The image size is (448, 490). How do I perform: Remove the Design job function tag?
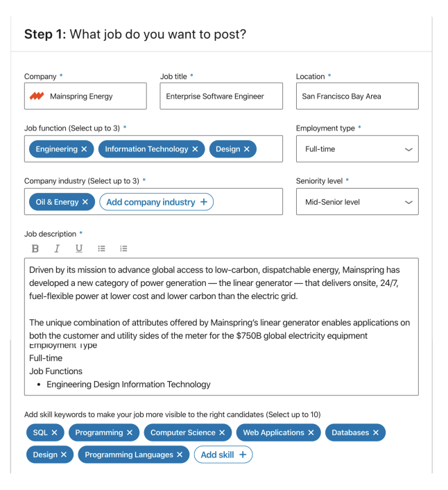[247, 149]
